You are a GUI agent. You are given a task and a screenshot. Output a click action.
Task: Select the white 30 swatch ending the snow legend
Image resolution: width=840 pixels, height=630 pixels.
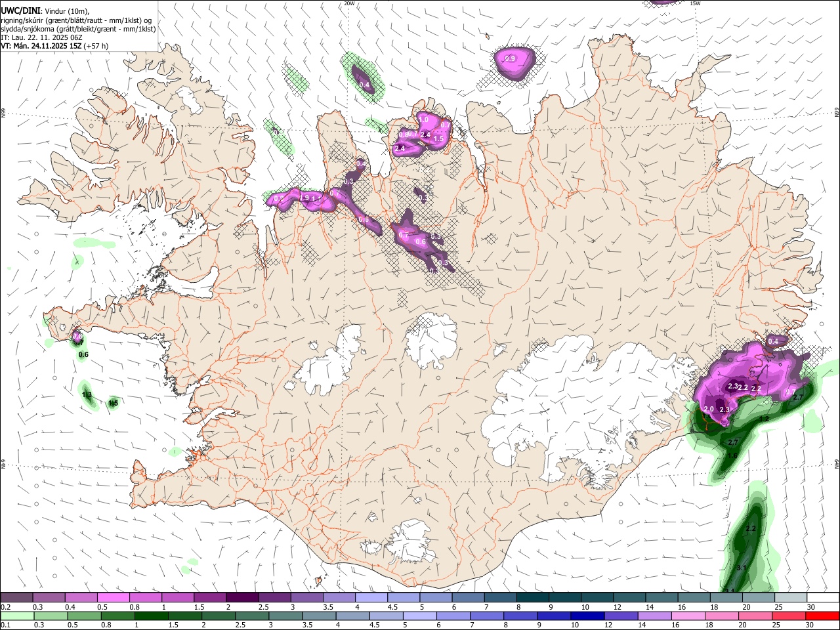(x=823, y=598)
